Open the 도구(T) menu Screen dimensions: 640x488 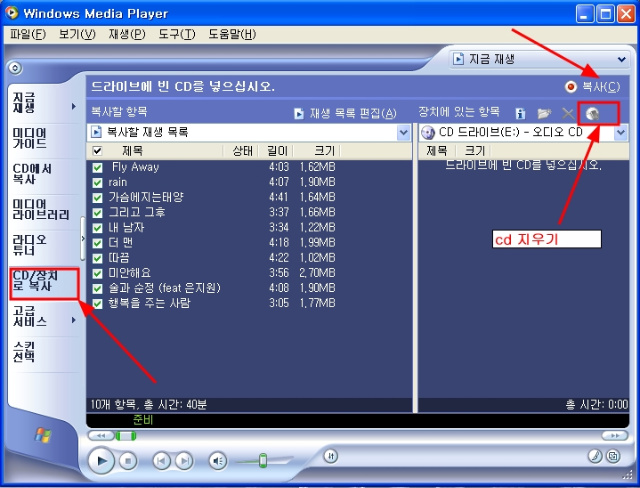pos(177,34)
